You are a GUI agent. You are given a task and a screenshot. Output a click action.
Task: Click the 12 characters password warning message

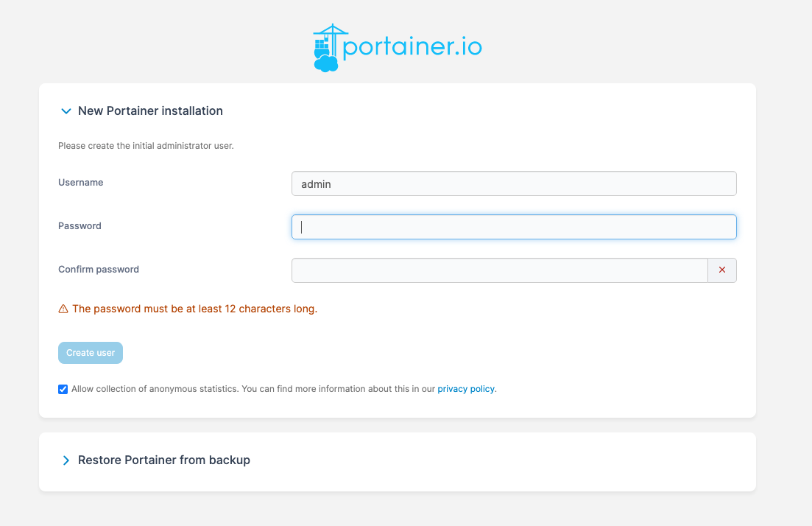(194, 309)
